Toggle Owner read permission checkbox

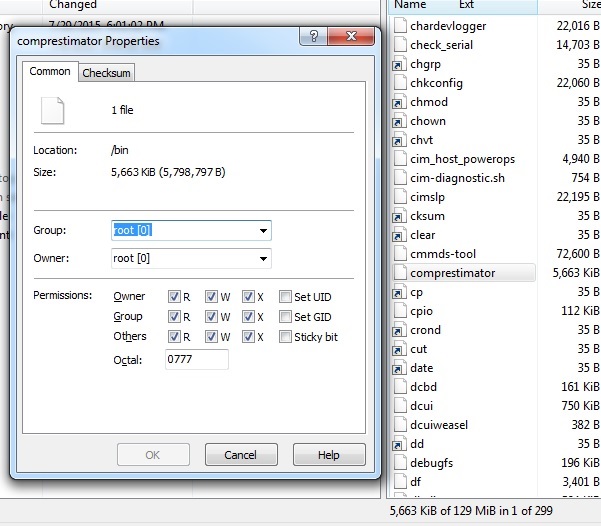pyautogui.click(x=174, y=297)
